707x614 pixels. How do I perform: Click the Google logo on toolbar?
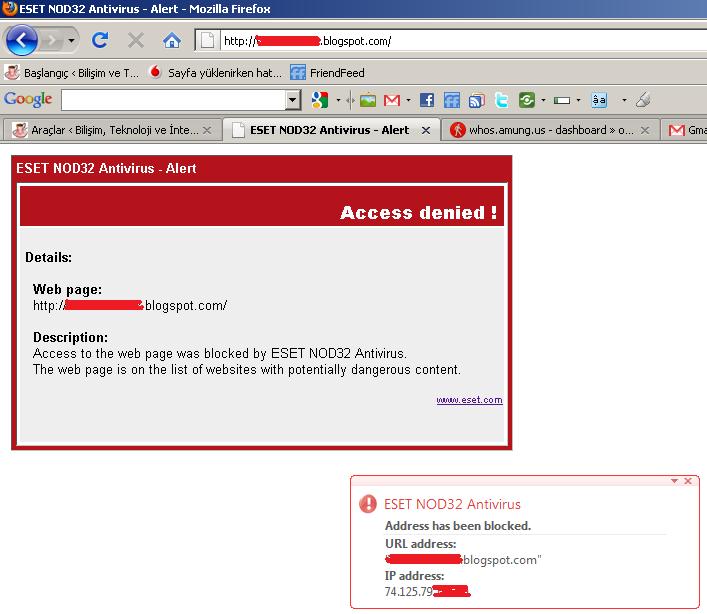(28, 99)
